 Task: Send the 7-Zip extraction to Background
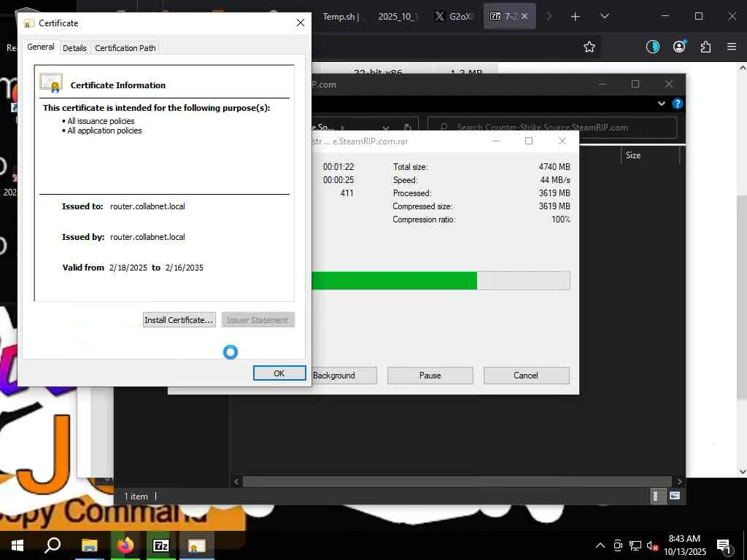344,376
